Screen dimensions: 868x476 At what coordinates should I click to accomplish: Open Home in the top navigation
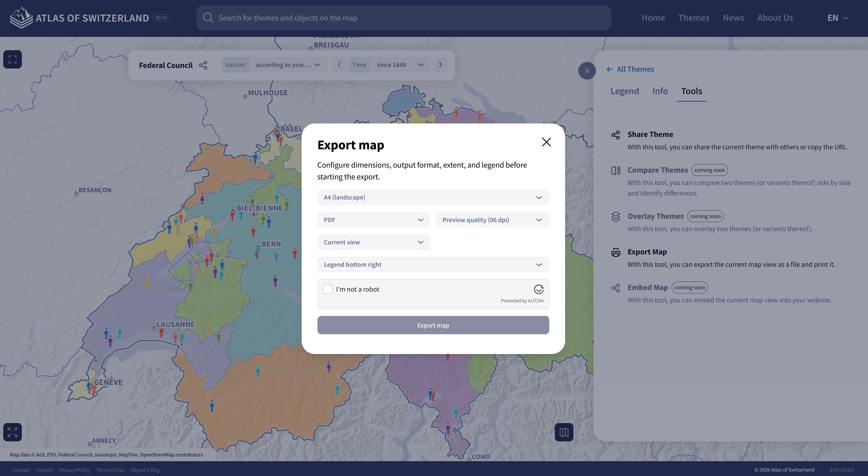click(653, 18)
